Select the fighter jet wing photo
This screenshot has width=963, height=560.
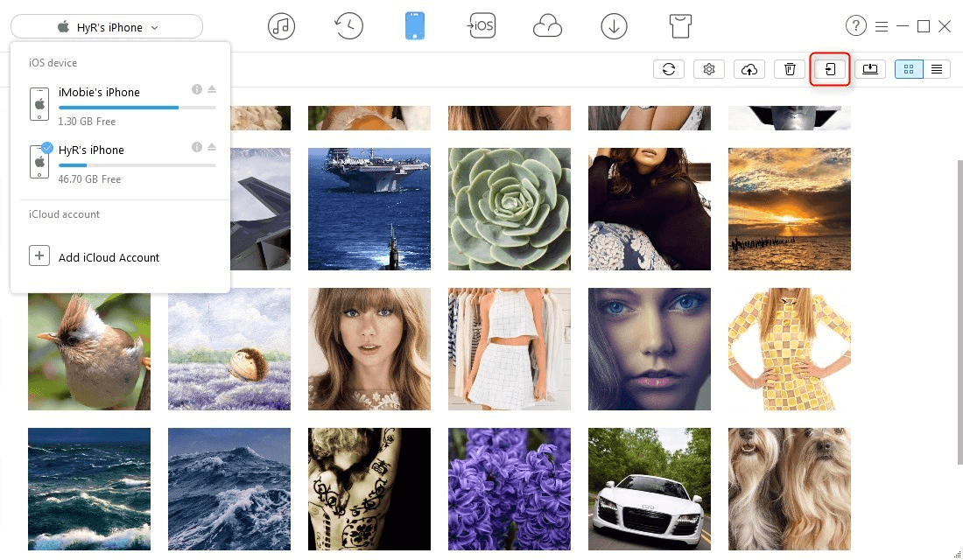click(260, 209)
